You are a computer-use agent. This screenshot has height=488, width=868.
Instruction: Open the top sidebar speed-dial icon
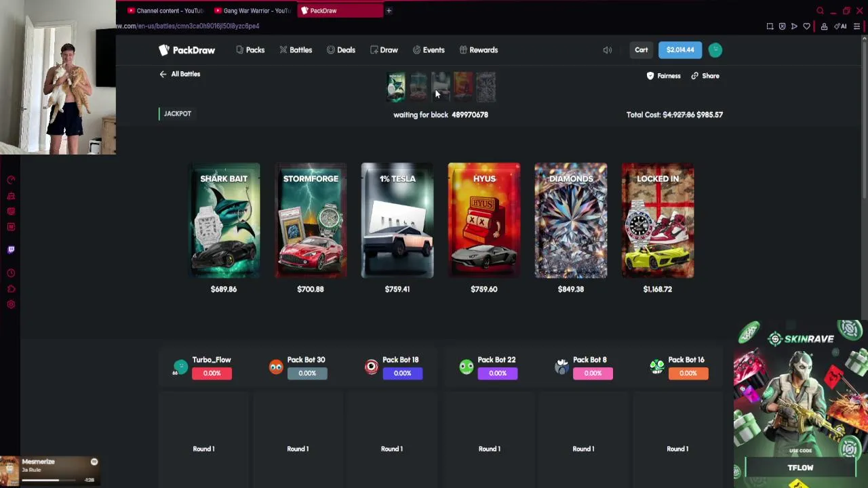click(11, 180)
